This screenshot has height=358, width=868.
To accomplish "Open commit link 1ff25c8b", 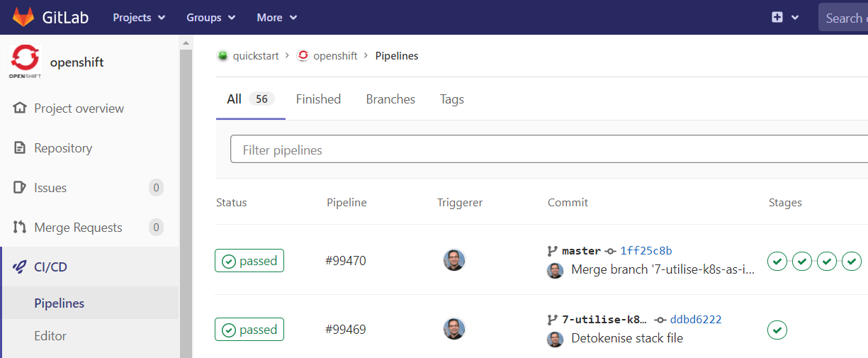I will point(646,250).
